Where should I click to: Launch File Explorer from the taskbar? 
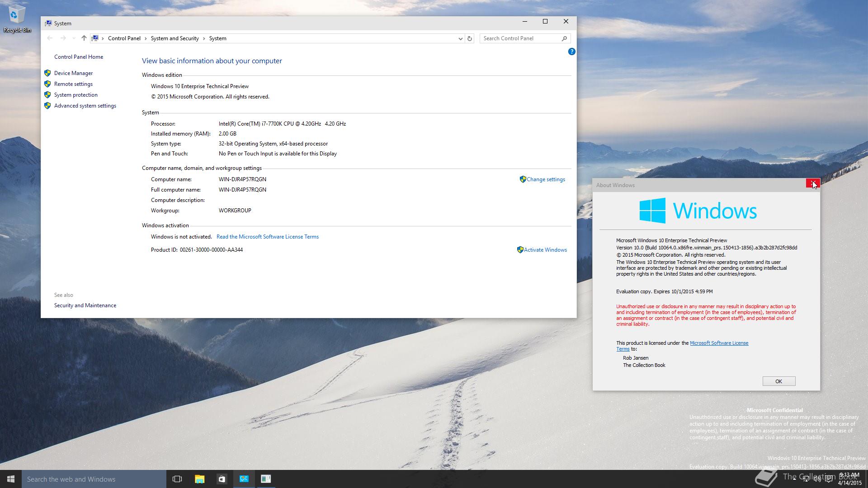click(x=199, y=479)
